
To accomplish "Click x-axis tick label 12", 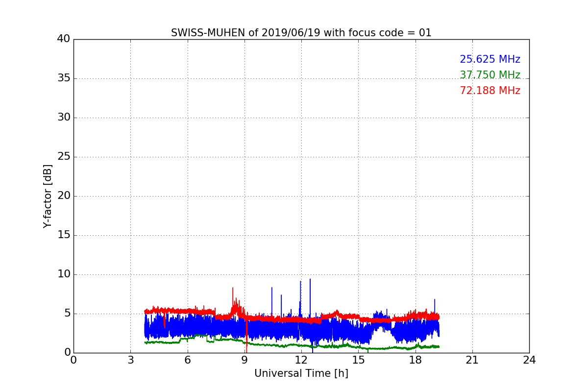I will point(301,360).
